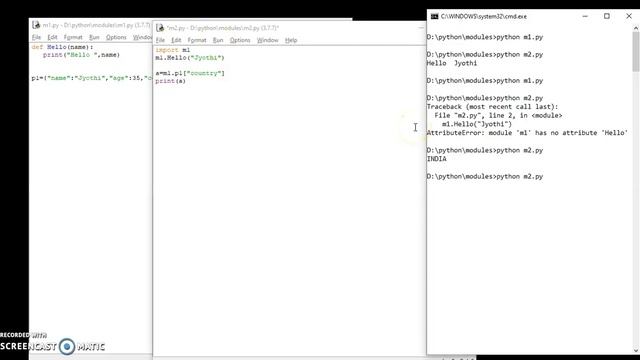The image size is (640, 360).
Task: Open Options menu in m2.py window
Action: coord(240,40)
